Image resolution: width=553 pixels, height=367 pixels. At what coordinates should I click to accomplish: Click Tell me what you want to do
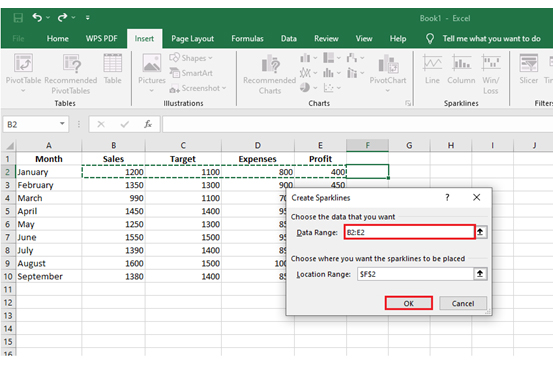(x=491, y=38)
